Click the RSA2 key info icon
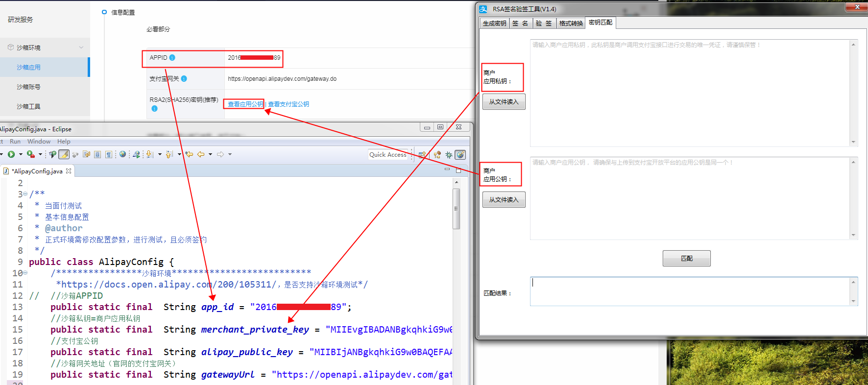 (154, 108)
